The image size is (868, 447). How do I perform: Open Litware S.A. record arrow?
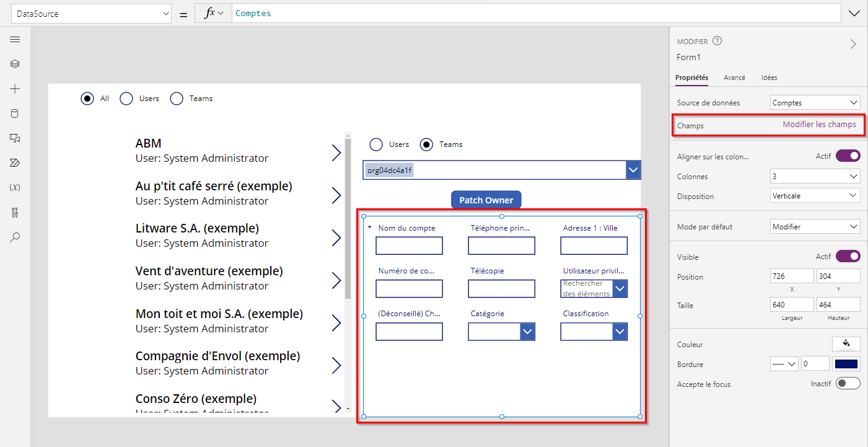coord(336,238)
